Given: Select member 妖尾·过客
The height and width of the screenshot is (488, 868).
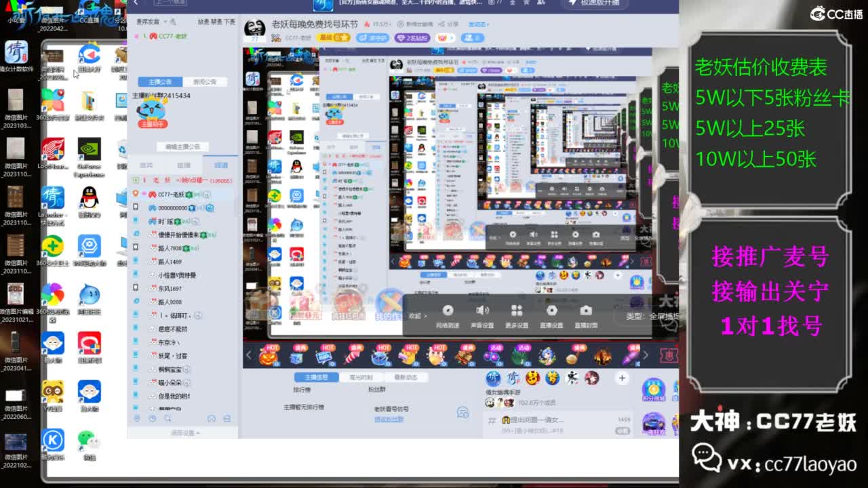Looking at the screenshot, I should (183, 356).
